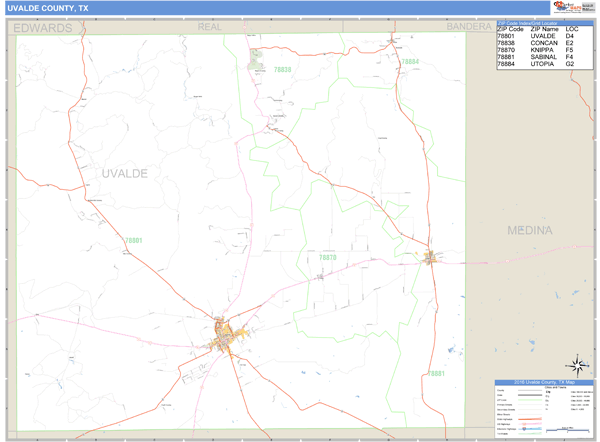Click the "2016 Uvalde County, TX Map" legend title

(544, 382)
